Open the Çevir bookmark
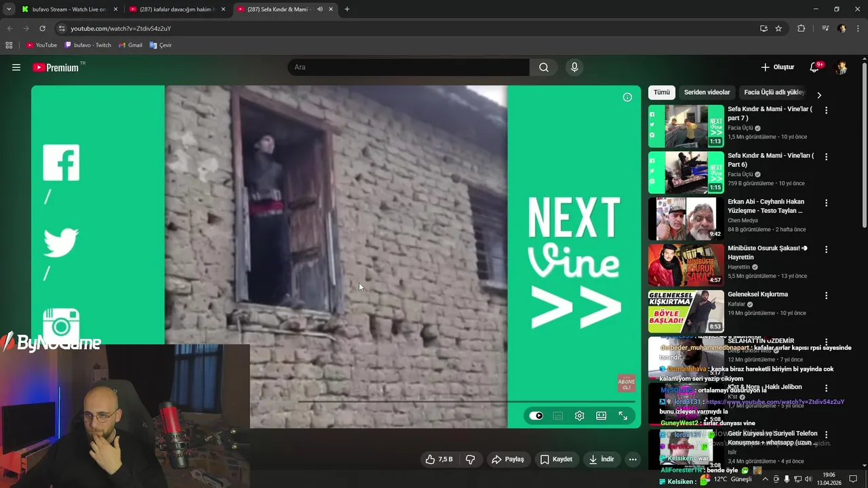Viewport: 868px width, 488px height. coord(161,45)
